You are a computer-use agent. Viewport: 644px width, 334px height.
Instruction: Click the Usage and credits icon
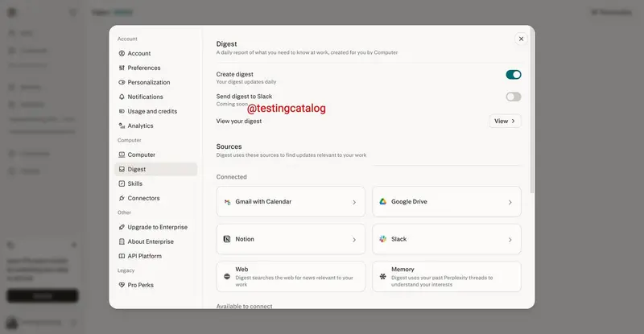click(122, 111)
